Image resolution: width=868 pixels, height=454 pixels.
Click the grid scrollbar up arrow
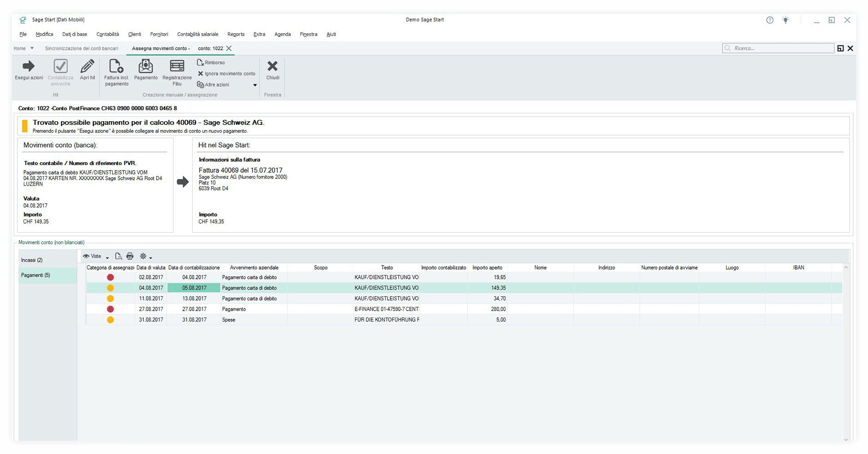pyautogui.click(x=846, y=267)
